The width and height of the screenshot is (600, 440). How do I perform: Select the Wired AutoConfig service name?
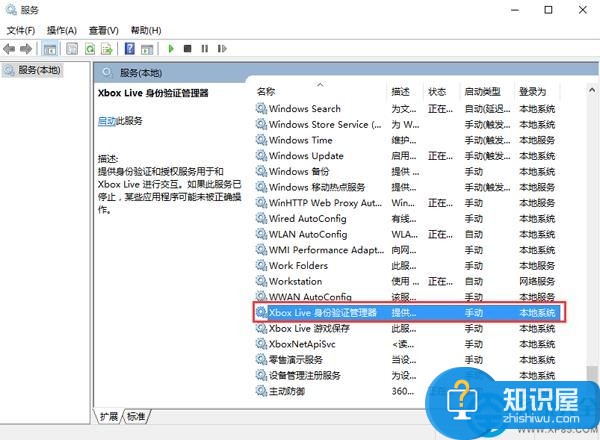308,218
